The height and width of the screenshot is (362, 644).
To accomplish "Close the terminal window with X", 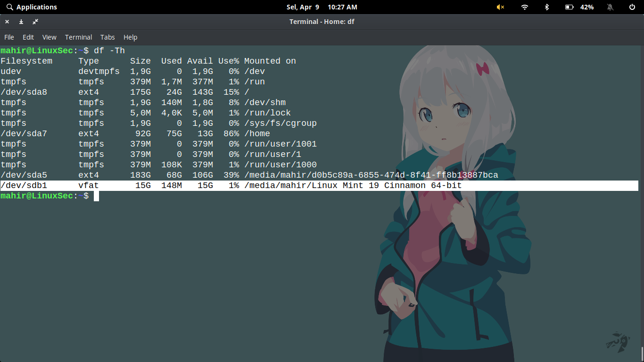I will (7, 22).
